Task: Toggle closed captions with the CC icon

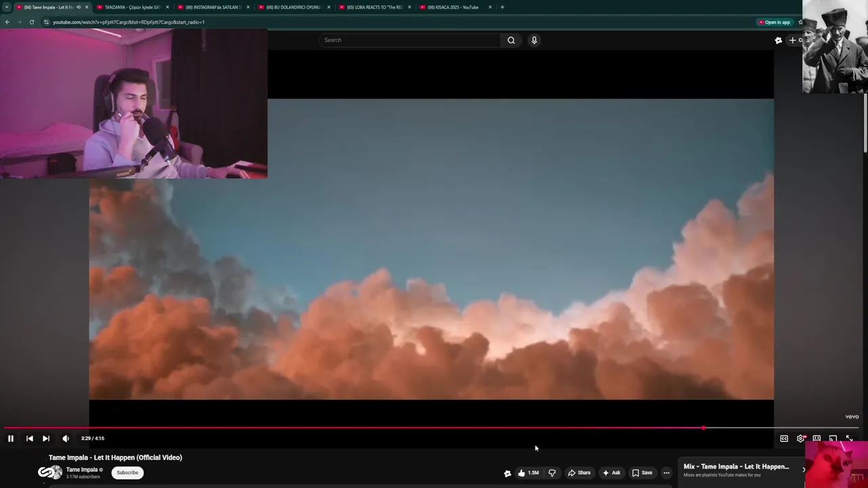Action: pyautogui.click(x=784, y=439)
